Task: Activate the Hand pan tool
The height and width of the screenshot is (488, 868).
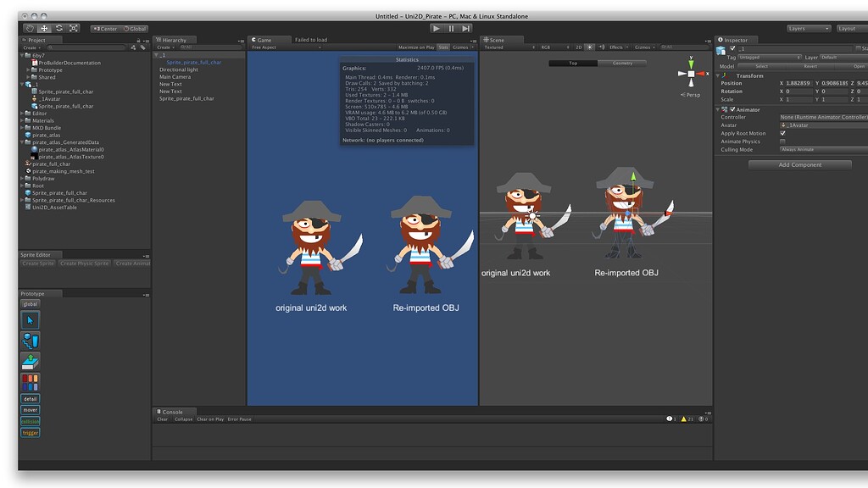Action: pos(30,28)
